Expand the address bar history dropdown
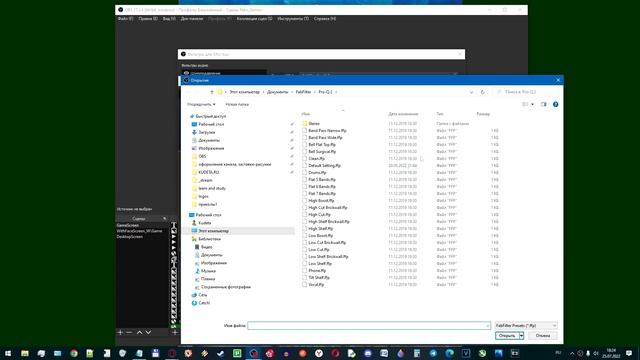The image size is (640, 360). click(x=471, y=92)
